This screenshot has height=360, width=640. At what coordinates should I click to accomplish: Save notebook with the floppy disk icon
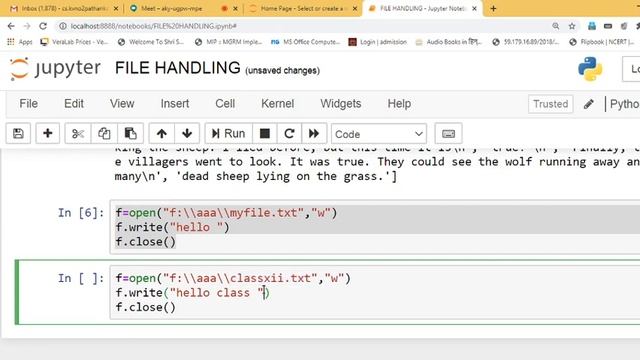click(x=18, y=133)
